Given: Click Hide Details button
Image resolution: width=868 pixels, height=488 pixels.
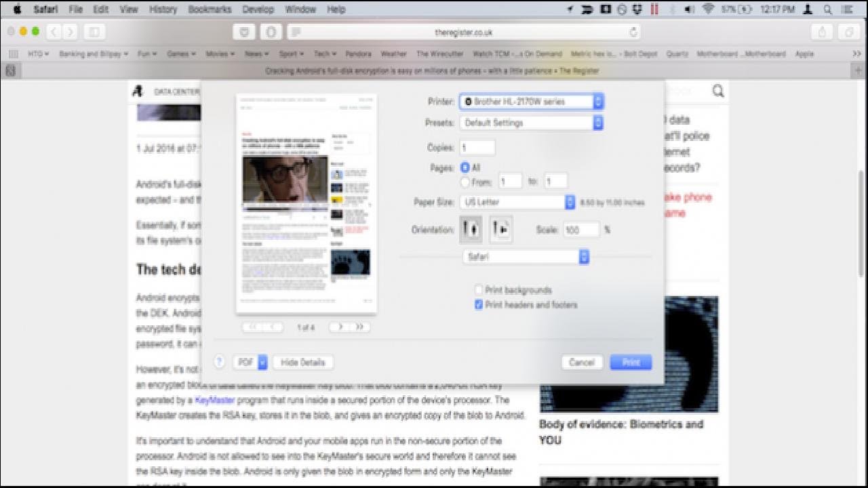Looking at the screenshot, I should [303, 362].
